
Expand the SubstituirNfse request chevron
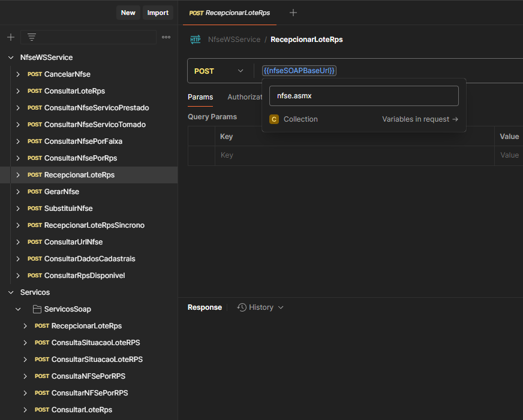pyautogui.click(x=18, y=208)
